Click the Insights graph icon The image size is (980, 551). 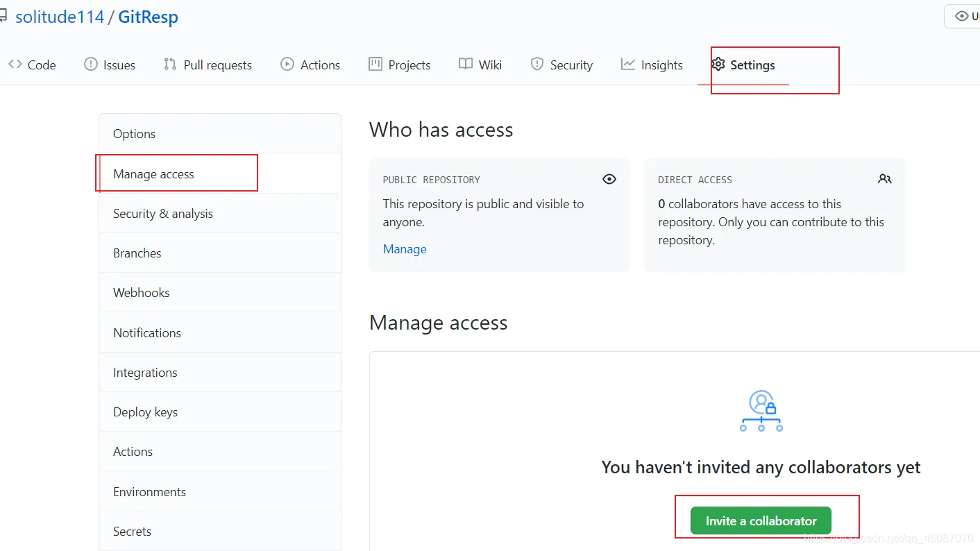click(x=628, y=65)
